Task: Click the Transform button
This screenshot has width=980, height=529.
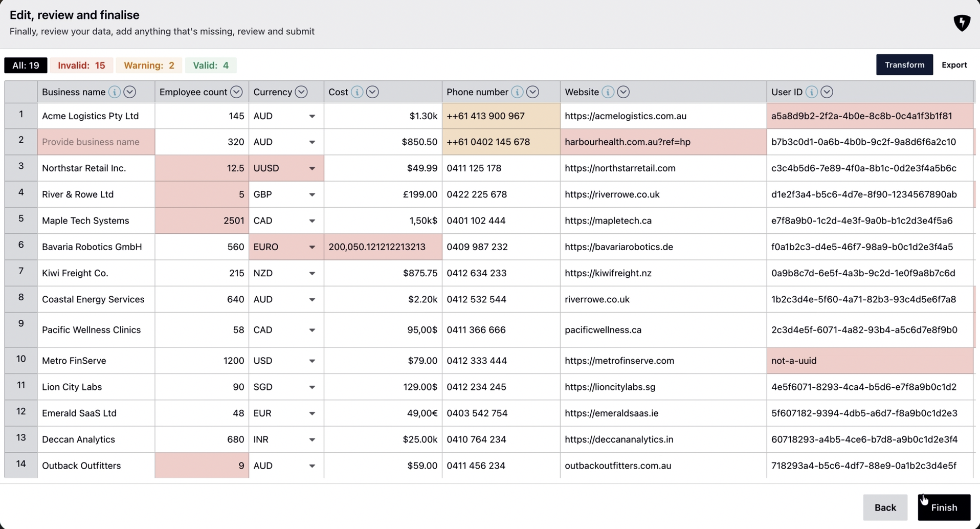Action: click(x=904, y=64)
